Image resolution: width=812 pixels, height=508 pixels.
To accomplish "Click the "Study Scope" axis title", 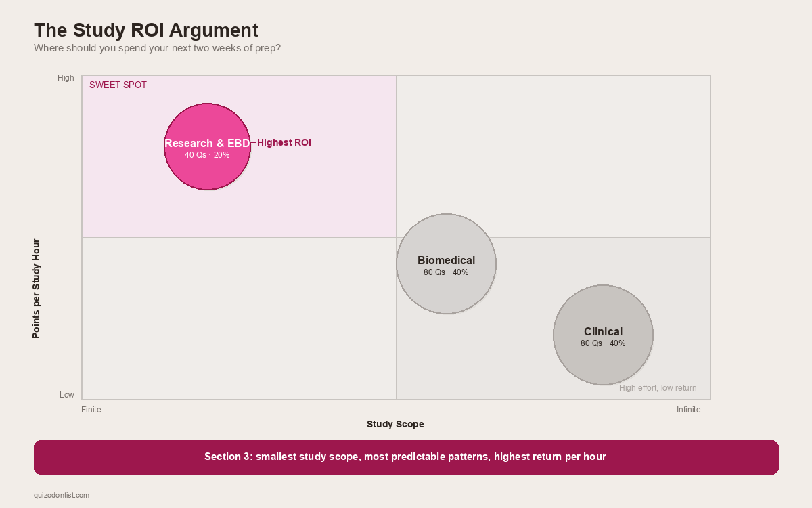I will point(395,424).
